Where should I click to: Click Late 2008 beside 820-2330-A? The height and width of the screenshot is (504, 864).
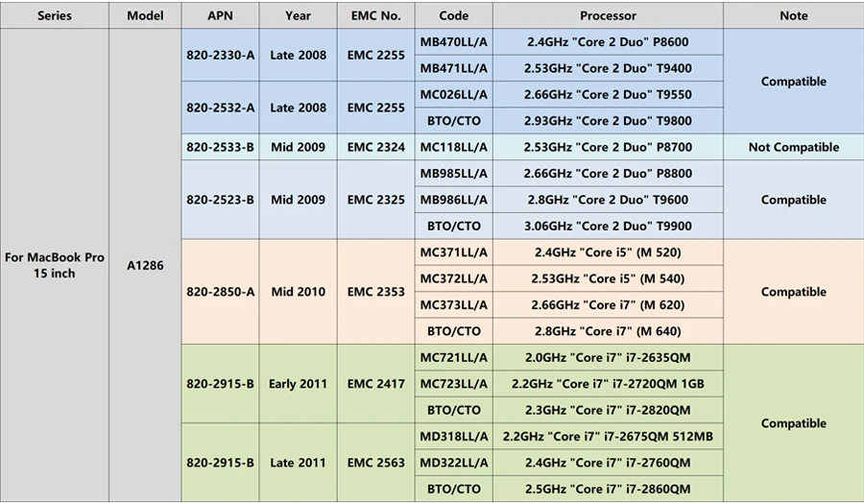tap(299, 55)
